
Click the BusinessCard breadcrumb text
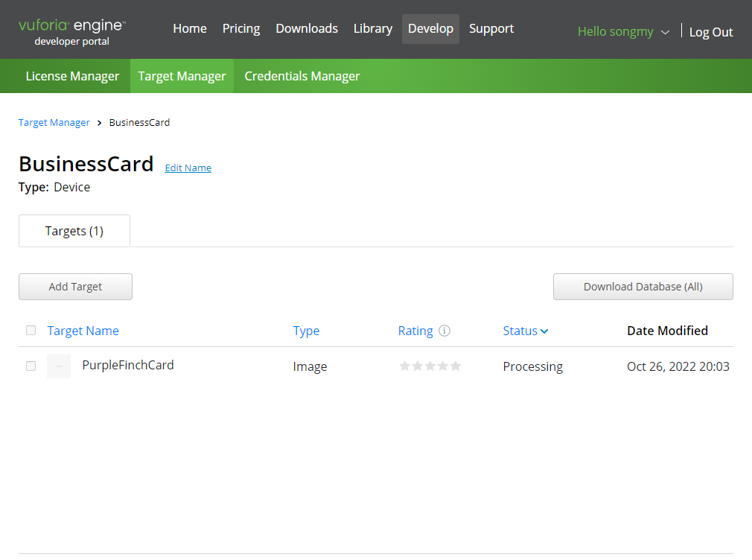tap(139, 122)
